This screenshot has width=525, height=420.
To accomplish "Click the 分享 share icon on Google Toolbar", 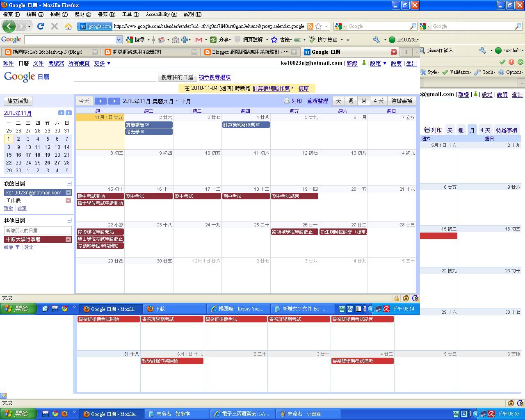I will point(213,40).
